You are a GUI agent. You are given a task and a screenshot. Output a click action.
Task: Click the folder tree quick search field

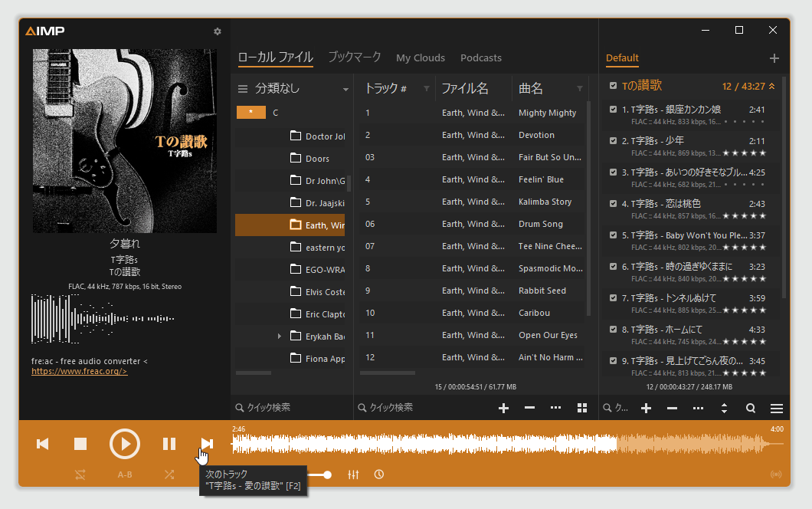tap(292, 407)
